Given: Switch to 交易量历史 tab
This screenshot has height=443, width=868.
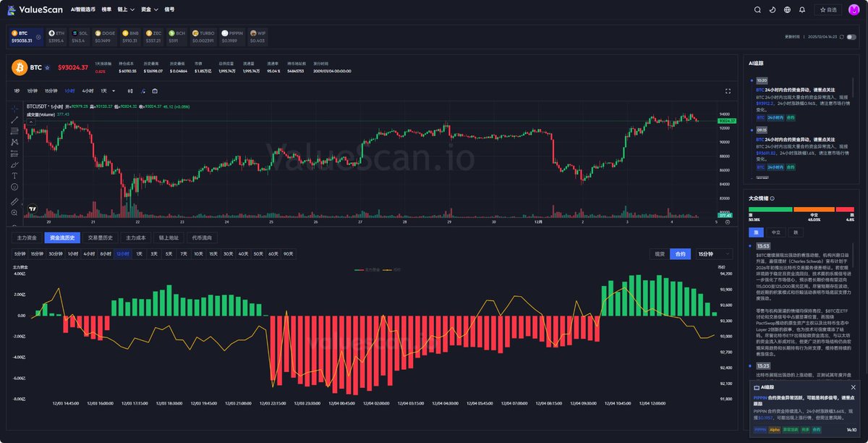Looking at the screenshot, I should (x=100, y=237).
